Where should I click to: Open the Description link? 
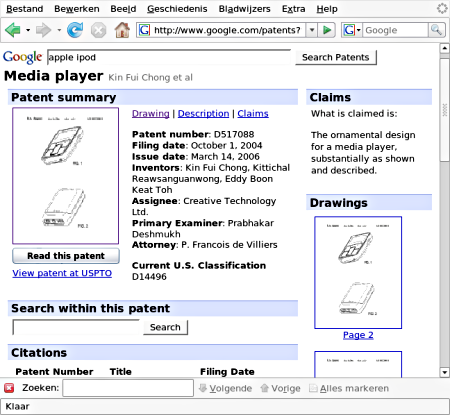pos(203,114)
